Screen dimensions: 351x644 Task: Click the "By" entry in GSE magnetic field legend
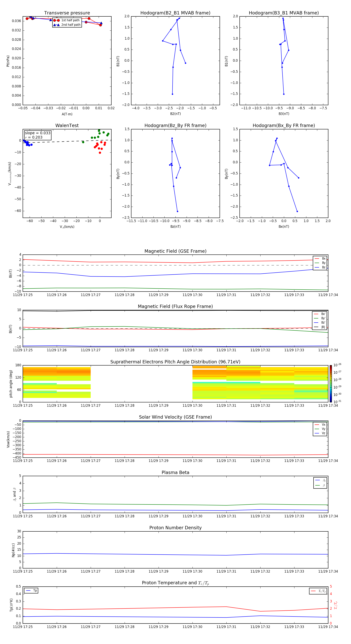[320, 263]
